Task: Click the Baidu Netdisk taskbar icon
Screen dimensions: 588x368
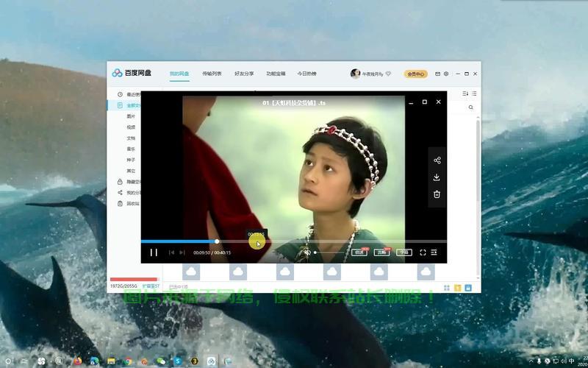Action: (x=212, y=361)
